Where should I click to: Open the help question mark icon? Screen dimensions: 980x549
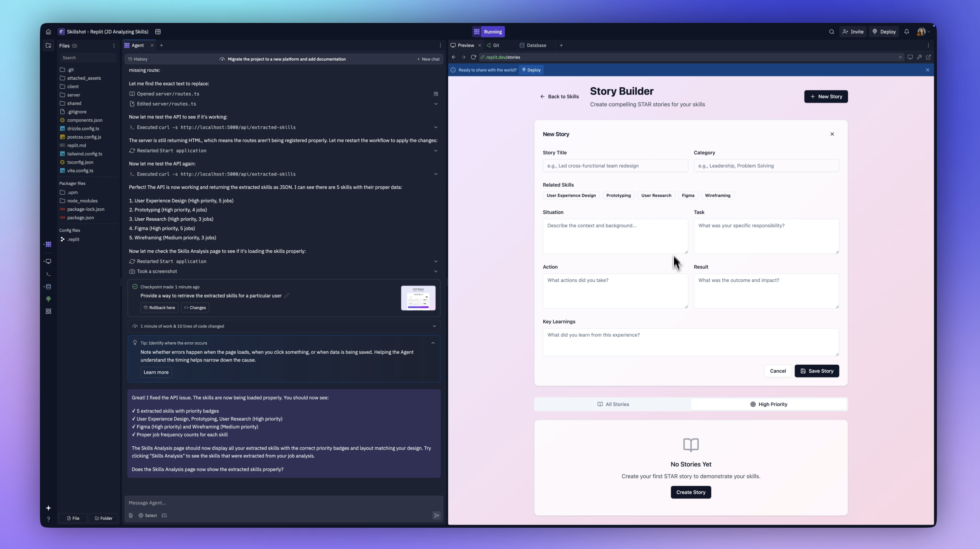(x=48, y=519)
